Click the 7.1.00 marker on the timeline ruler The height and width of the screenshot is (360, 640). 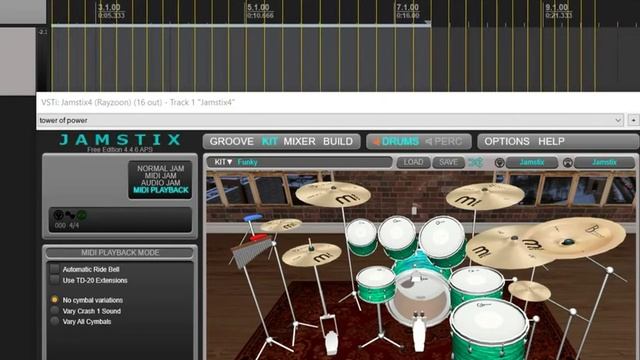pyautogui.click(x=407, y=7)
